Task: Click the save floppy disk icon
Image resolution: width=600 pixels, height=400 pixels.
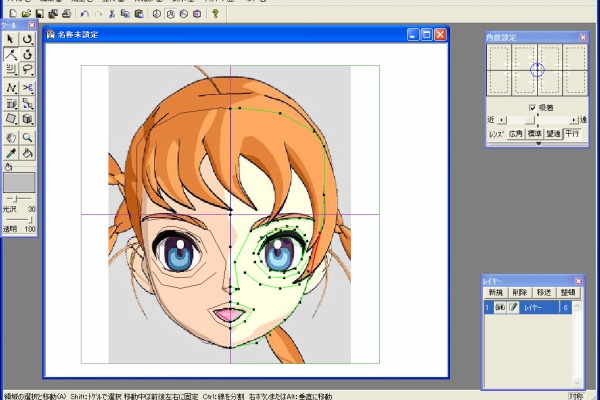Action: 38,14
